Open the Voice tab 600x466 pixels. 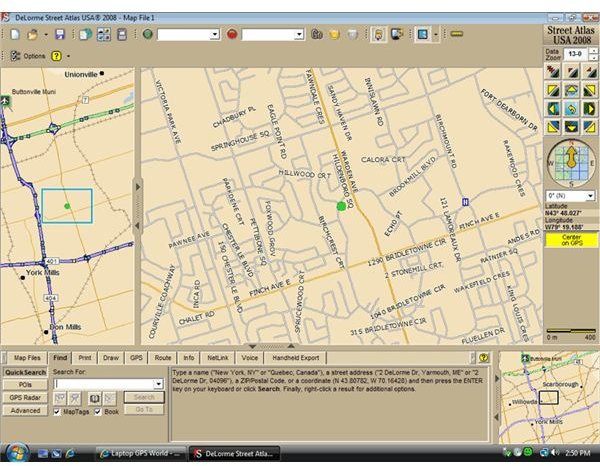249,358
